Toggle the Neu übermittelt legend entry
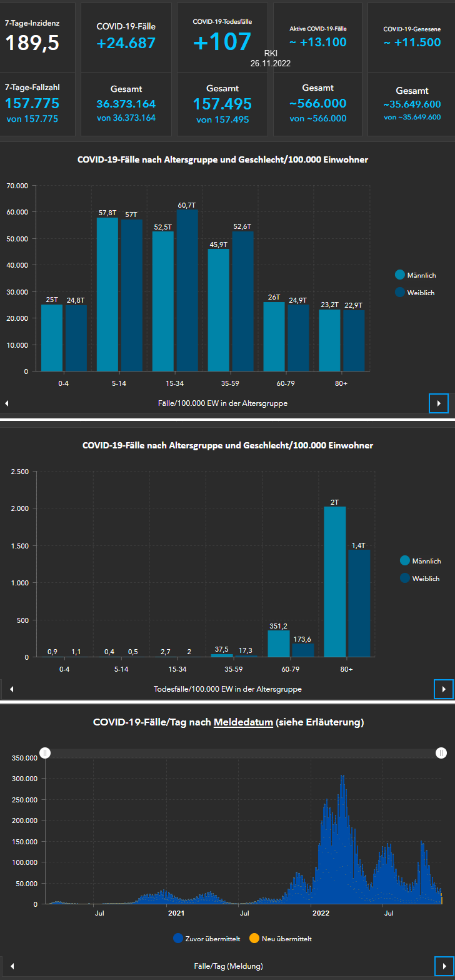 [x=281, y=938]
